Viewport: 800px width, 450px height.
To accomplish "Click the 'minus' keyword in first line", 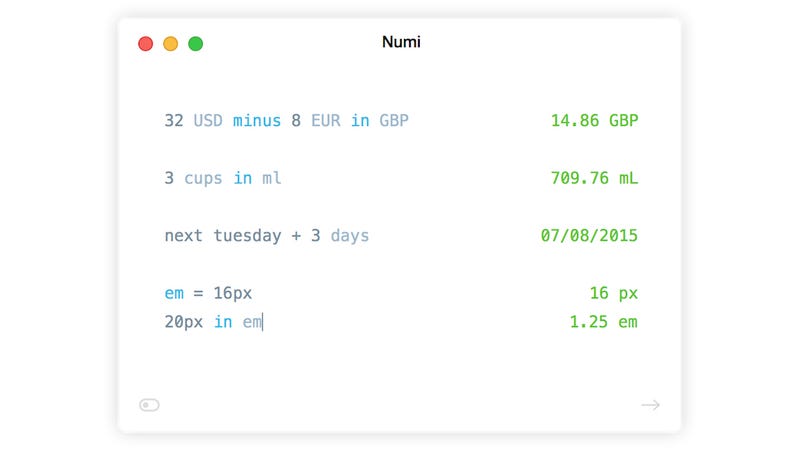I will tap(257, 120).
